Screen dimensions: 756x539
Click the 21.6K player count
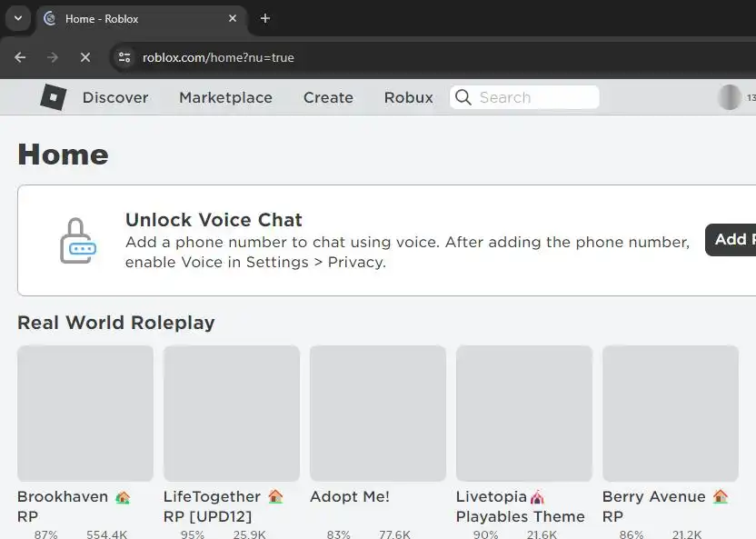point(542,534)
